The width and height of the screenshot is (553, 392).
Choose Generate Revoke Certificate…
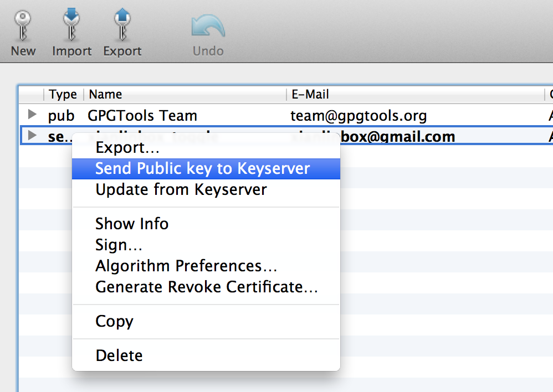pyautogui.click(x=206, y=287)
